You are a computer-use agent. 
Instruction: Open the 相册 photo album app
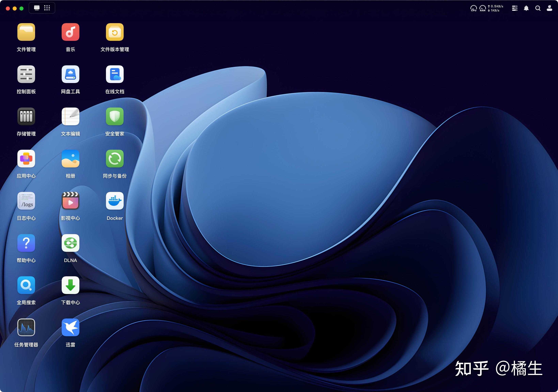coord(70,159)
